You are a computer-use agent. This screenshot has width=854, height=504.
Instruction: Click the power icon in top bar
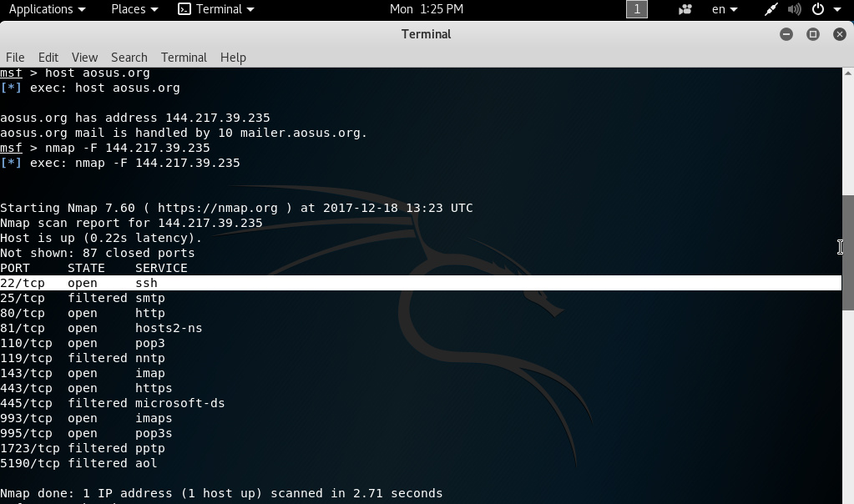point(818,9)
